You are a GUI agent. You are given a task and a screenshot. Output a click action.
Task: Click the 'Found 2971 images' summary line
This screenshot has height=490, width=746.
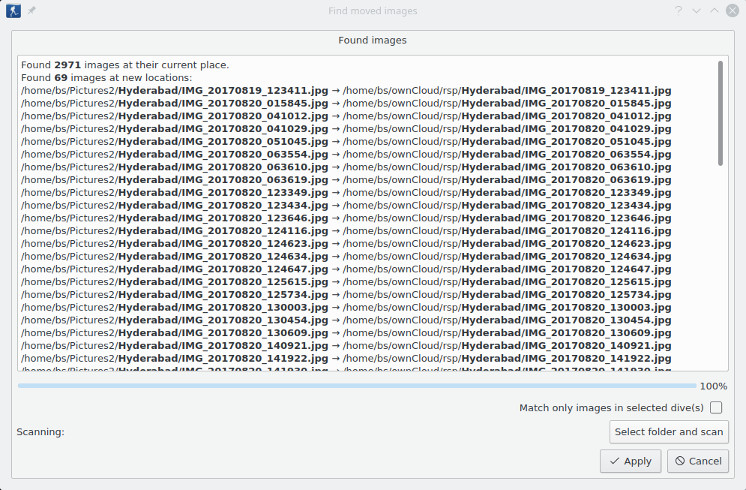(125, 65)
